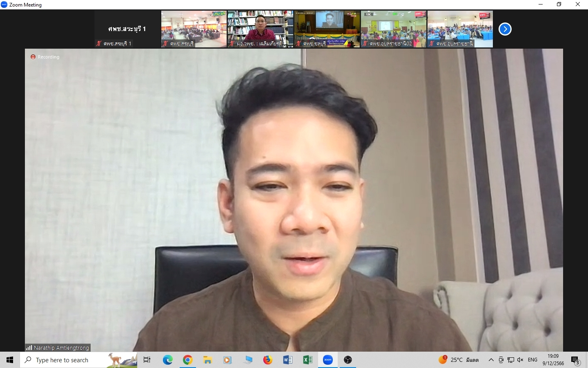The height and width of the screenshot is (368, 588).
Task: Select the สพข.ชลบุรี participant video thumbnail
Action: 327,29
